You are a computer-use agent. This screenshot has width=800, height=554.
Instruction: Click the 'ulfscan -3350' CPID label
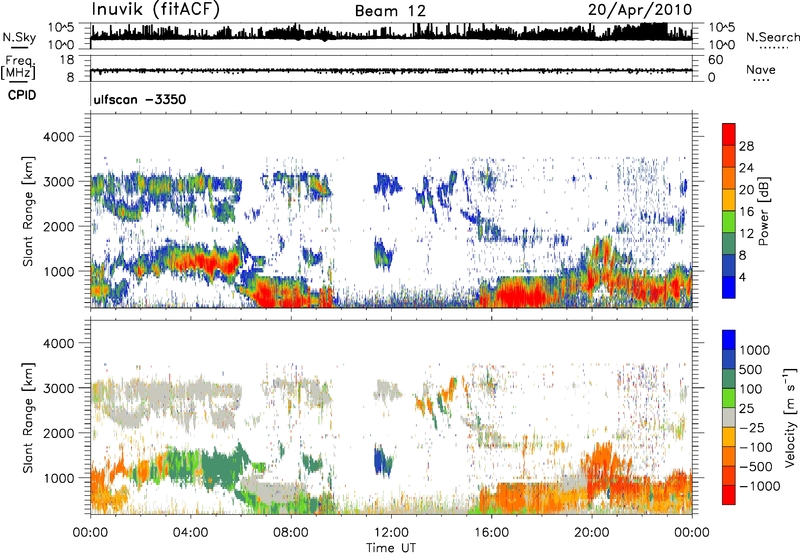pyautogui.click(x=140, y=99)
